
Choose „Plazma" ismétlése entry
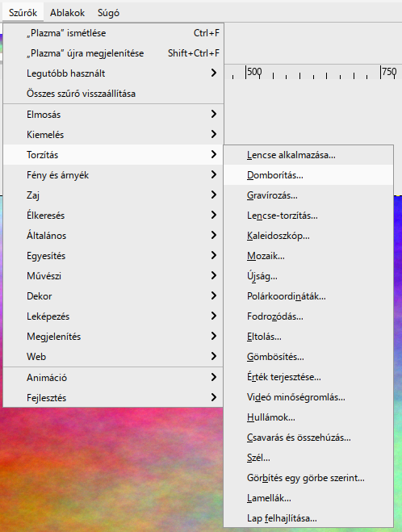click(x=113, y=33)
